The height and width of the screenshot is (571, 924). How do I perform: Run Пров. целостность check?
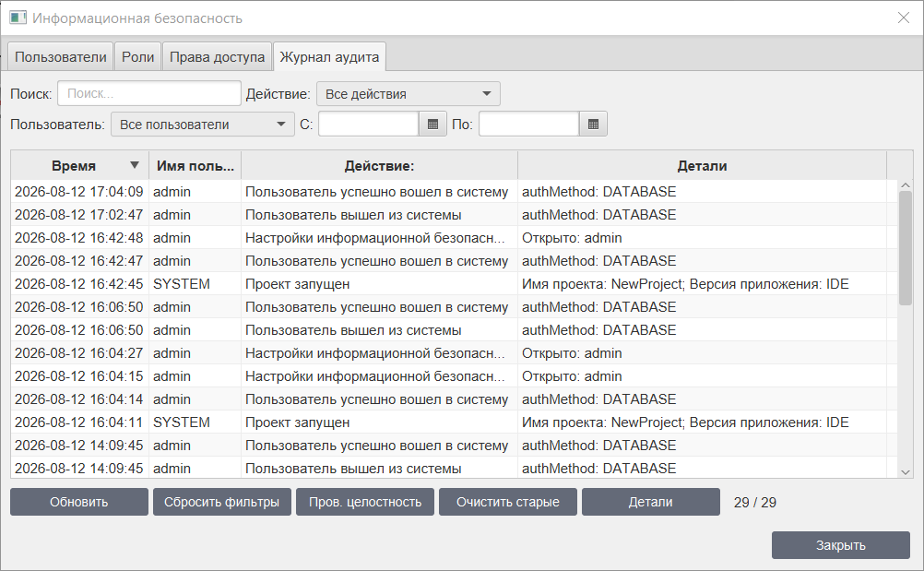365,502
